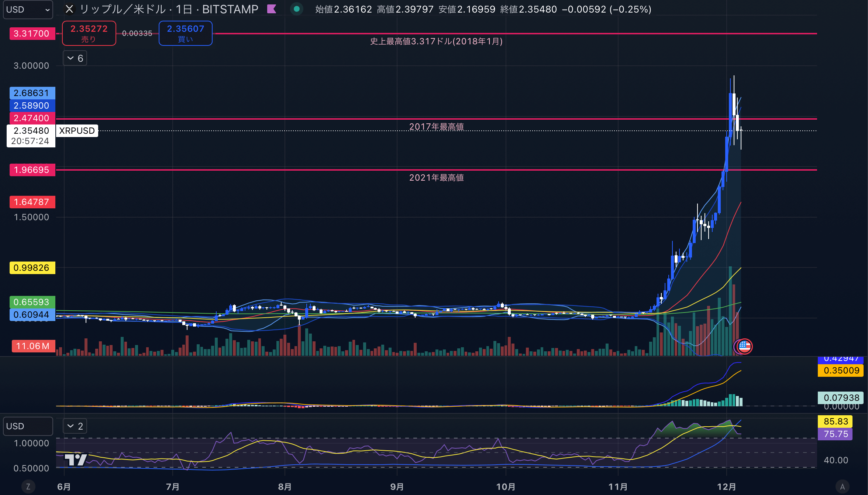
Task: Click the green 0.65593 price label
Action: point(32,302)
